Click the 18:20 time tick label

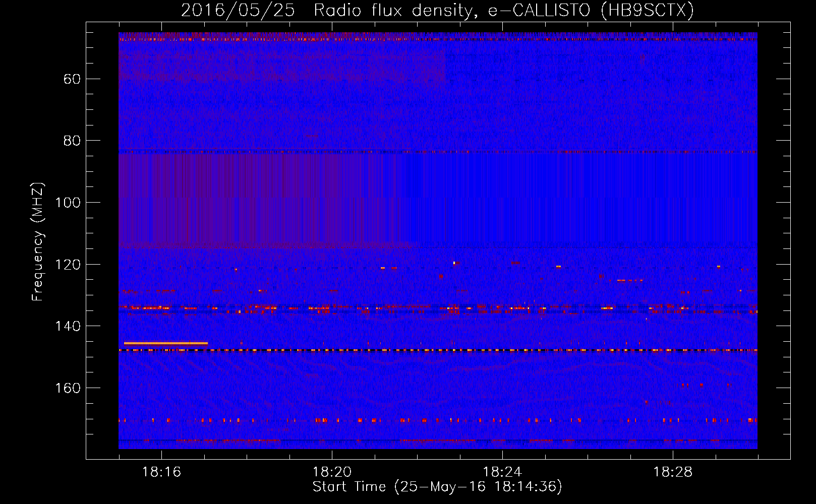(x=332, y=472)
